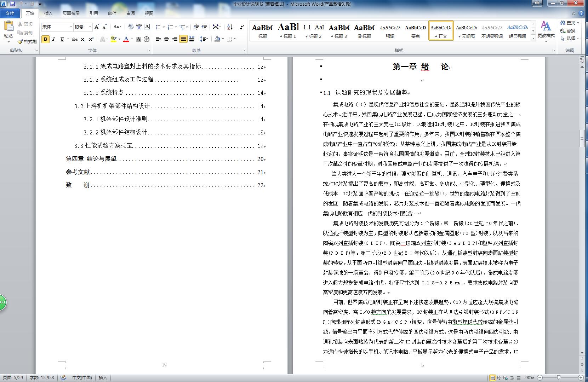
Task: Click the Shrink Font icon
Action: (x=105, y=27)
